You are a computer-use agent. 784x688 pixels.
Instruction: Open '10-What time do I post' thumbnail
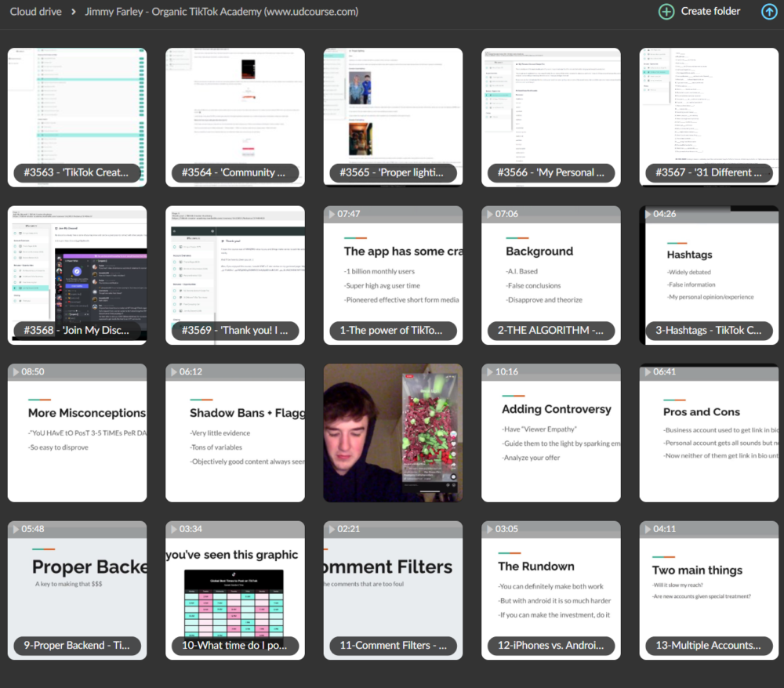tap(234, 589)
